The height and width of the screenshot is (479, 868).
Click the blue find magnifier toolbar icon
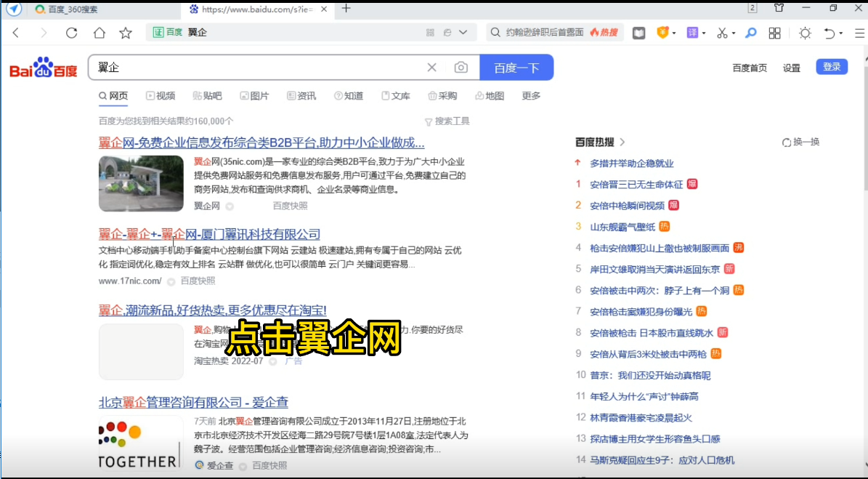point(750,33)
